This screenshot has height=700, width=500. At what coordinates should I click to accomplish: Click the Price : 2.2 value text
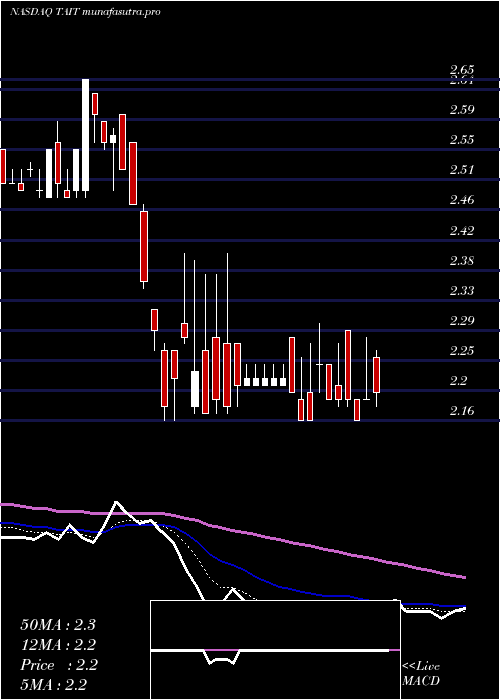pyautogui.click(x=59, y=665)
